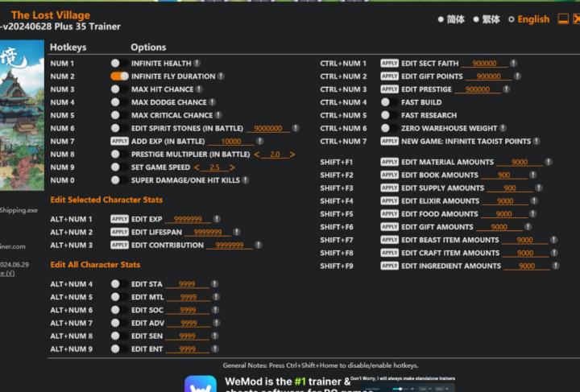Show info icon for Super Damage option
Viewport: 580px width, 392px height.
pos(246,180)
